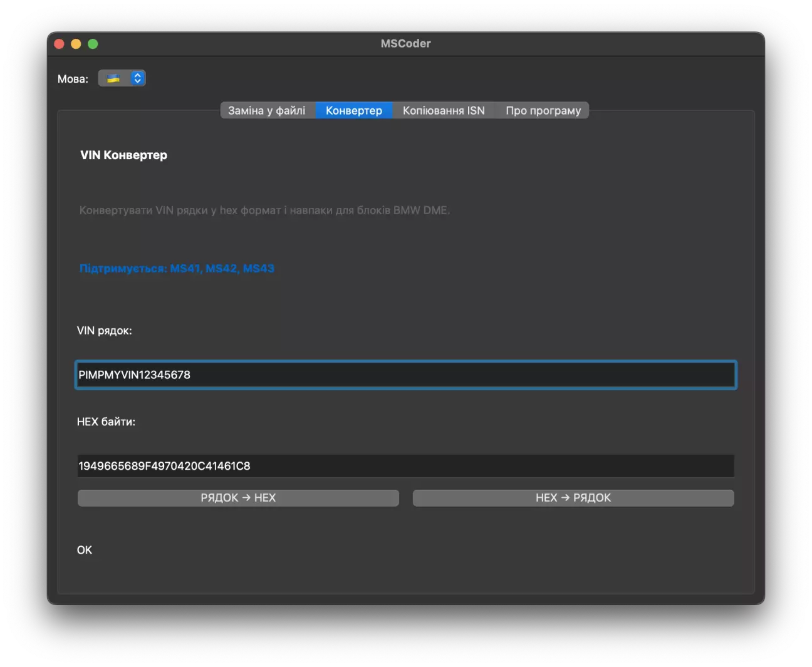Click the VIN рядок label
This screenshot has height=667, width=812.
(104, 331)
